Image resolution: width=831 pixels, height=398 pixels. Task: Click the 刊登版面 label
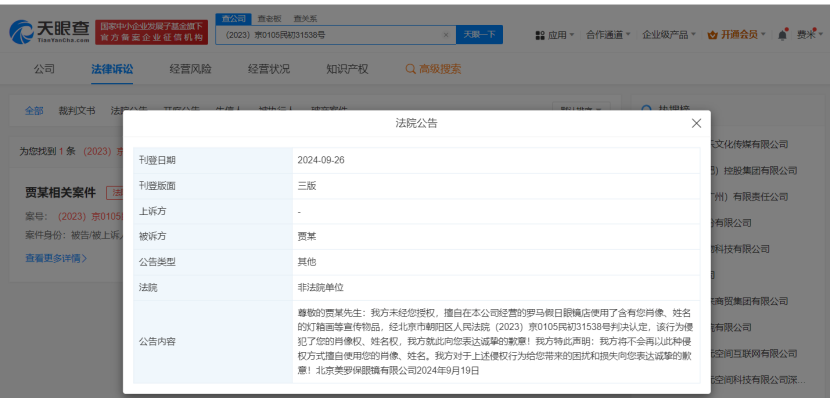tap(157, 186)
